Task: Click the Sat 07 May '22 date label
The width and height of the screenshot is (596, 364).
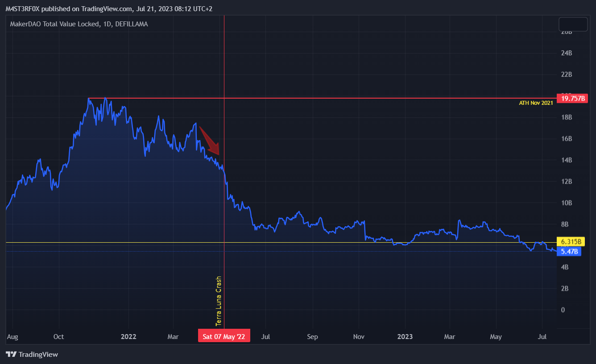Action: click(224, 336)
